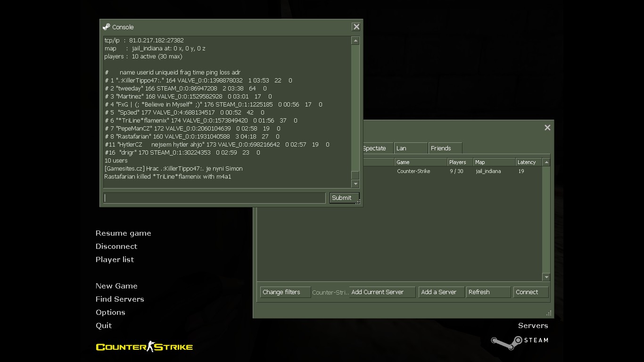Click Change filters button
The image size is (644, 362).
tap(285, 292)
